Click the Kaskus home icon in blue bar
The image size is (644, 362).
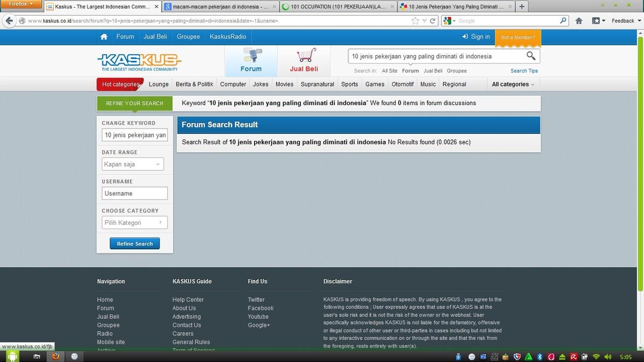tap(104, 37)
